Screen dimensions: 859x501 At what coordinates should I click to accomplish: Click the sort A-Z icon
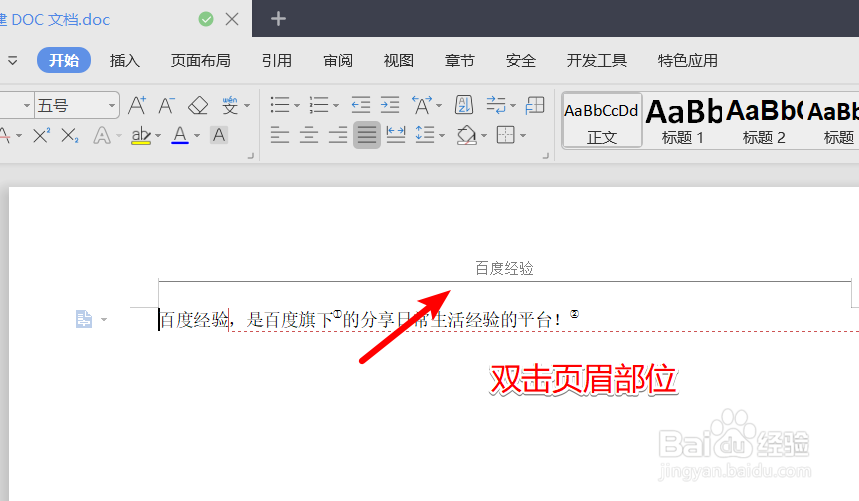[464, 105]
